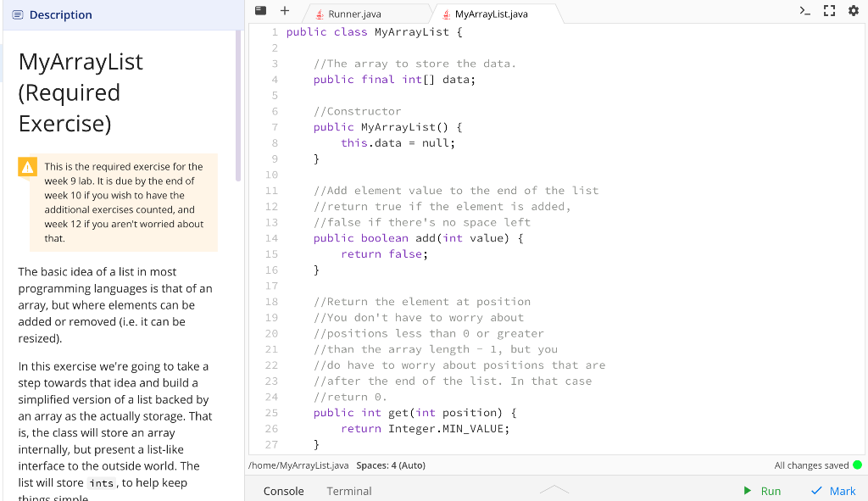Open editor settings via the gear icon
Image resolution: width=868 pixels, height=501 pixels.
point(854,11)
